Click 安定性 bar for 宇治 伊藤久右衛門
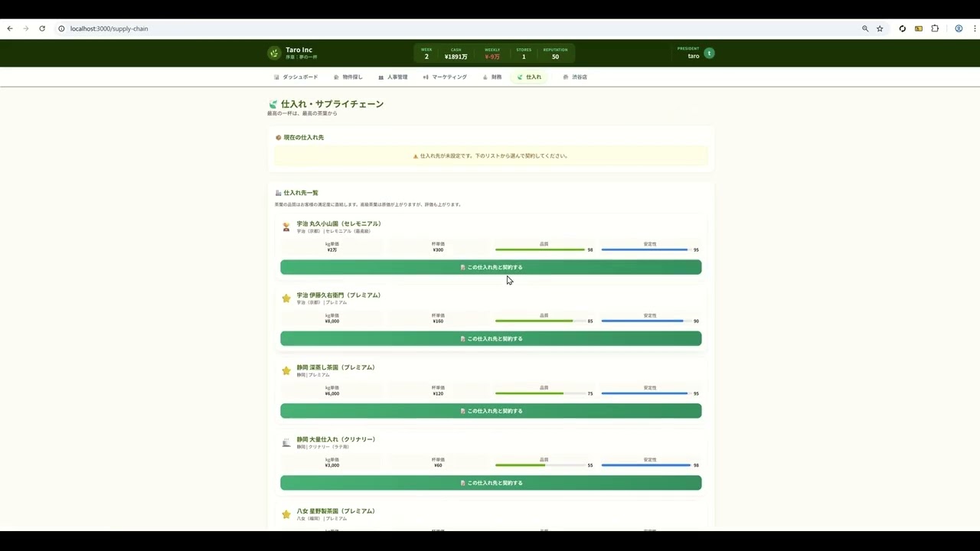980x551 pixels. pyautogui.click(x=647, y=321)
